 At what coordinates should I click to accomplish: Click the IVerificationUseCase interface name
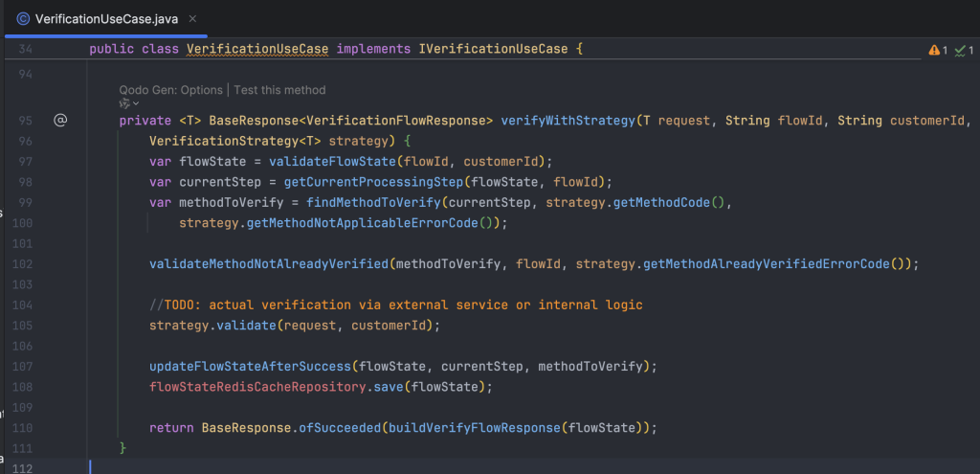tap(493, 49)
